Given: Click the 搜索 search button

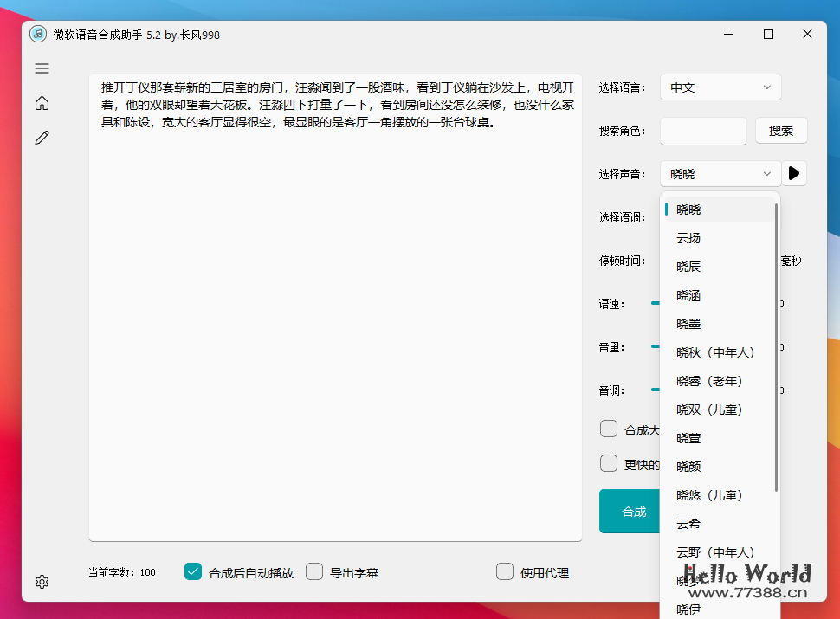Looking at the screenshot, I should tap(783, 130).
